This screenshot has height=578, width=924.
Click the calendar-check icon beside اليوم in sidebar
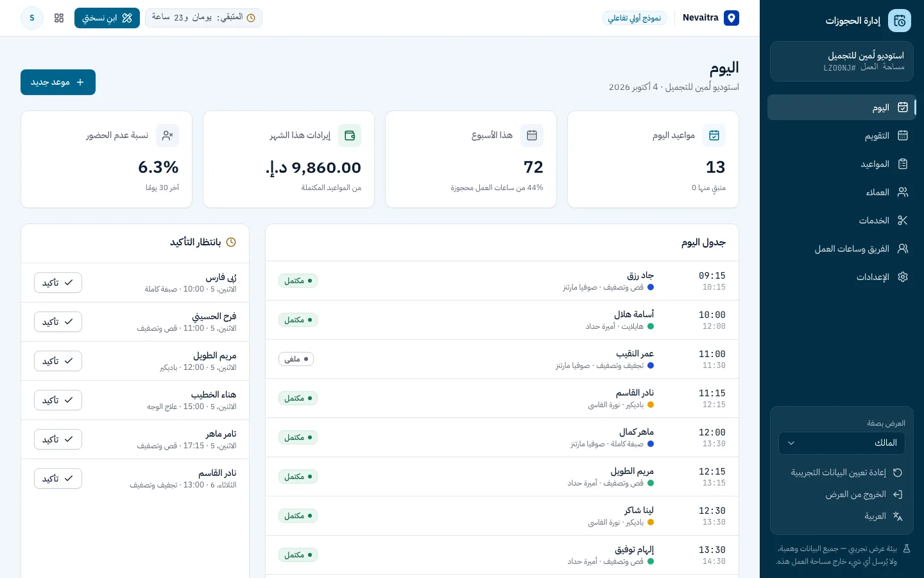pos(903,107)
